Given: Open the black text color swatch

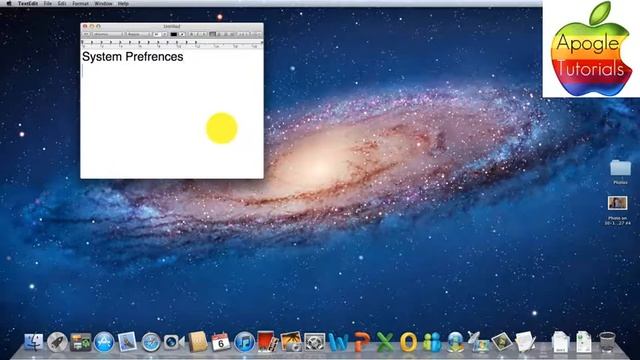Looking at the screenshot, I should point(173,34).
